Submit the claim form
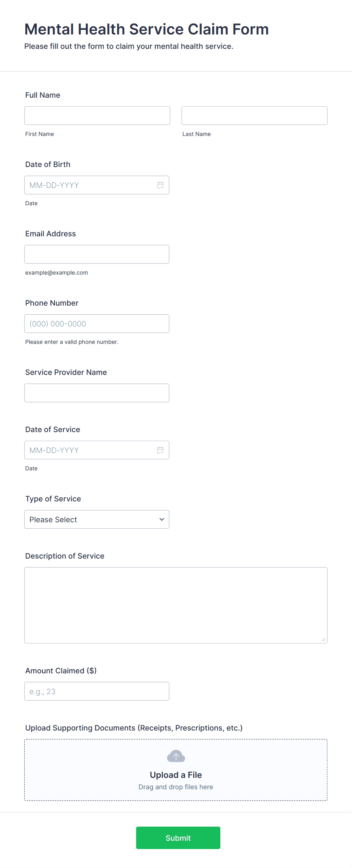352x868 pixels. [x=178, y=838]
